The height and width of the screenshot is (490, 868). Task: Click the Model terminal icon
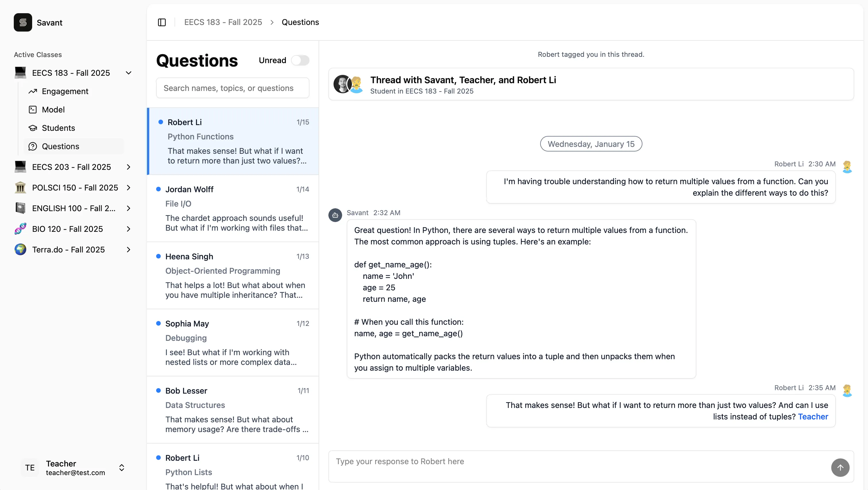pyautogui.click(x=33, y=110)
